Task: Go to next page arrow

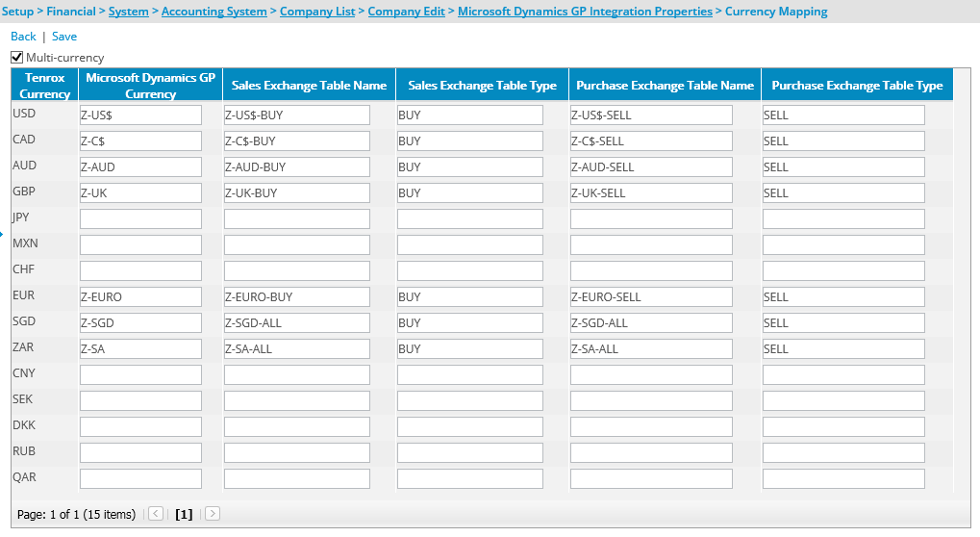Action: (x=213, y=514)
